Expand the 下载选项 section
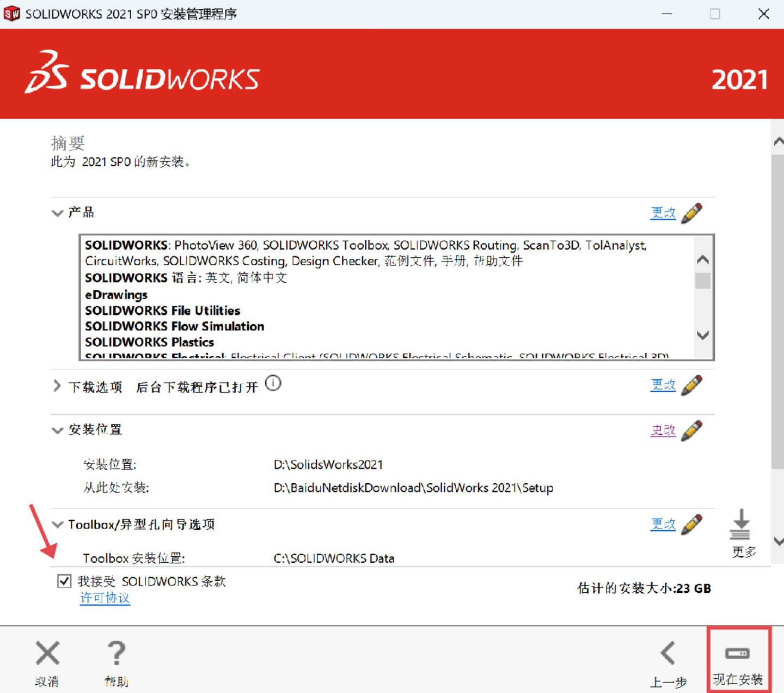784x693 pixels. [57, 386]
